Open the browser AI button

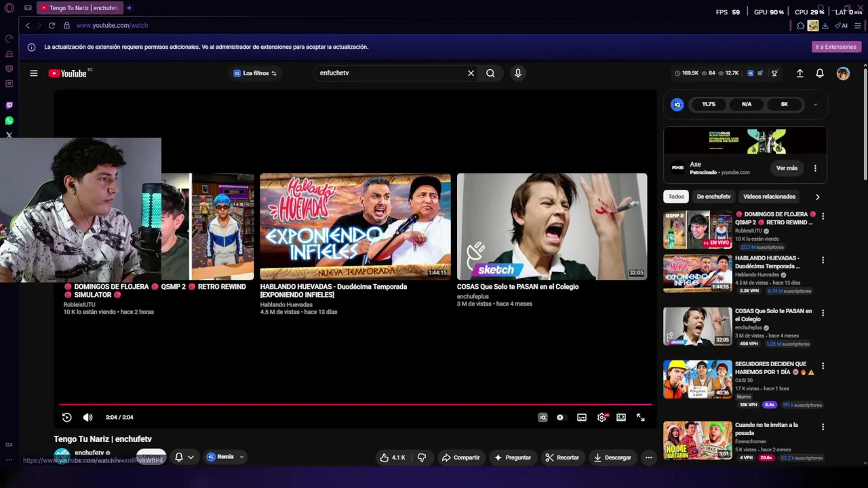tap(842, 26)
